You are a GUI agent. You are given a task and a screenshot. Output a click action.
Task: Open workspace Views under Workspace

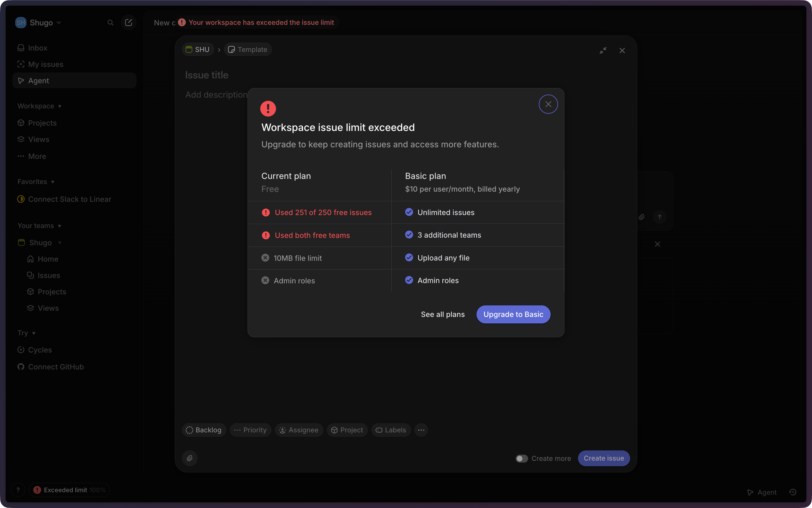[x=74, y=139]
